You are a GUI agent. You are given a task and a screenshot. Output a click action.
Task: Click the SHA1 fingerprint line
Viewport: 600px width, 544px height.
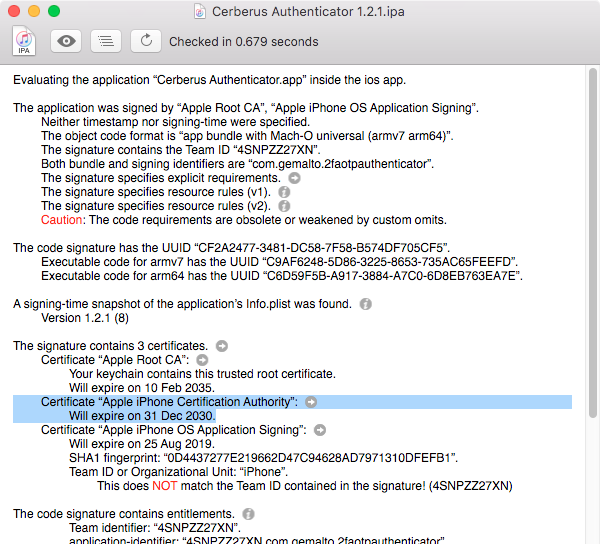tap(263, 458)
